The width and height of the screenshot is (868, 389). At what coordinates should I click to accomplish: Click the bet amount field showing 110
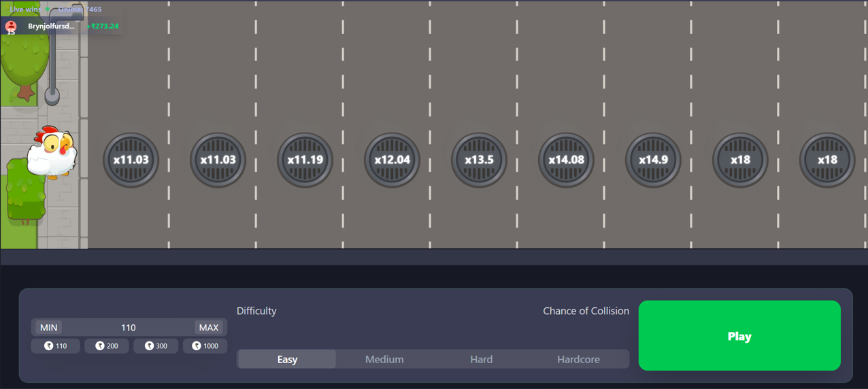pos(128,328)
